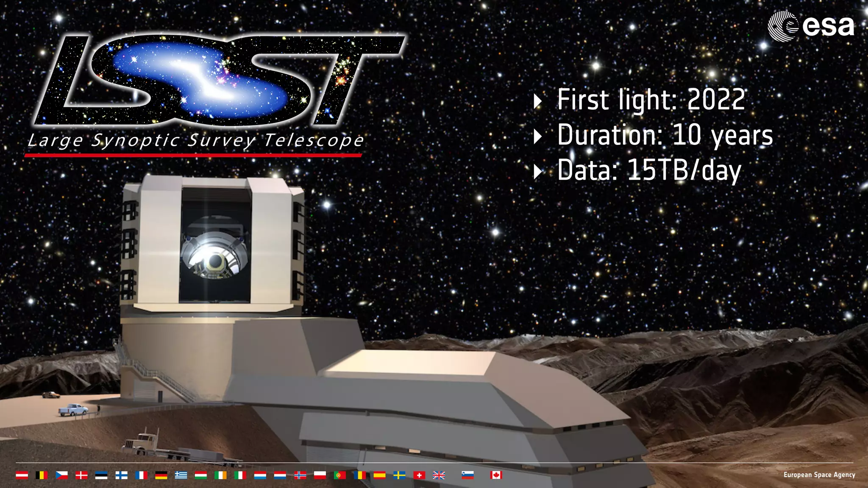Screen dimensions: 868x488
Task: Click the Norway flag icon
Action: [300, 475]
